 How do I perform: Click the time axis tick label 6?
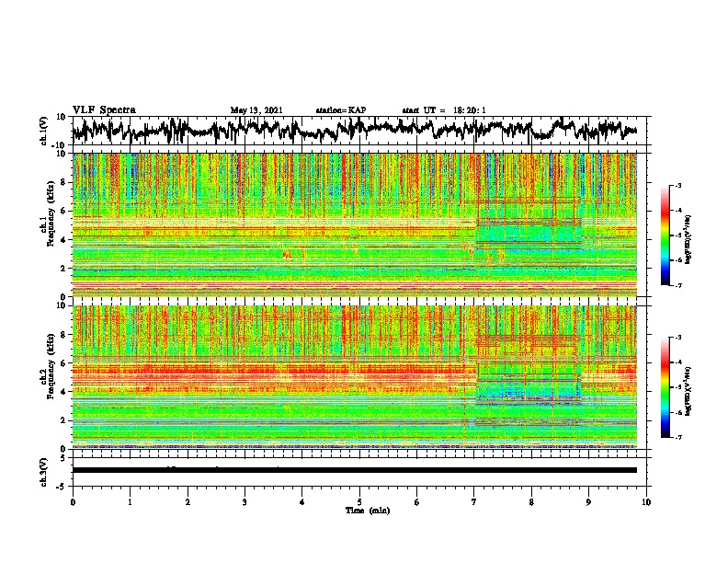click(x=417, y=502)
